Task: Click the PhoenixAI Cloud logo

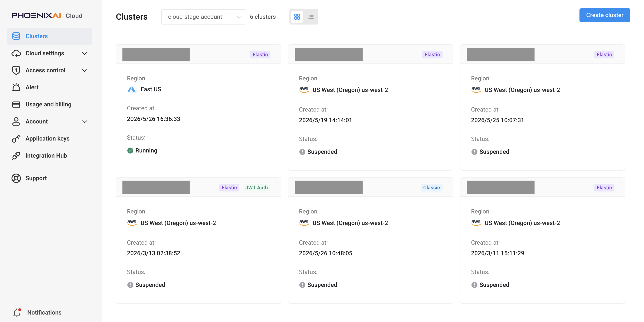Action: coord(47,16)
